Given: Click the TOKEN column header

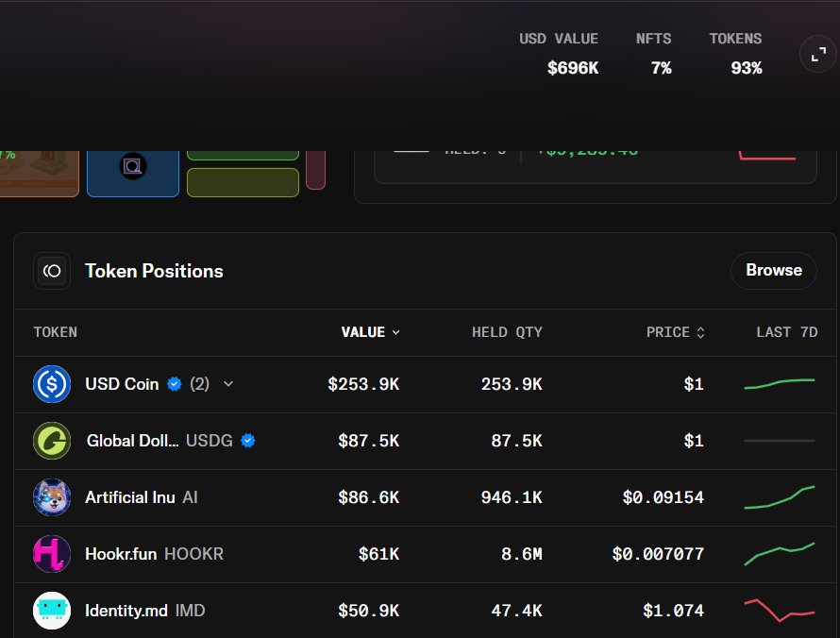Looking at the screenshot, I should pyautogui.click(x=55, y=332).
